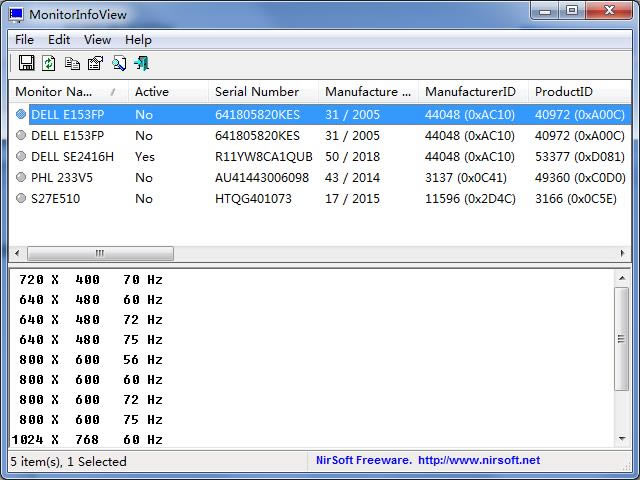Select the DELL SE2416H monitor row
The height and width of the screenshot is (480, 640).
pos(320,156)
